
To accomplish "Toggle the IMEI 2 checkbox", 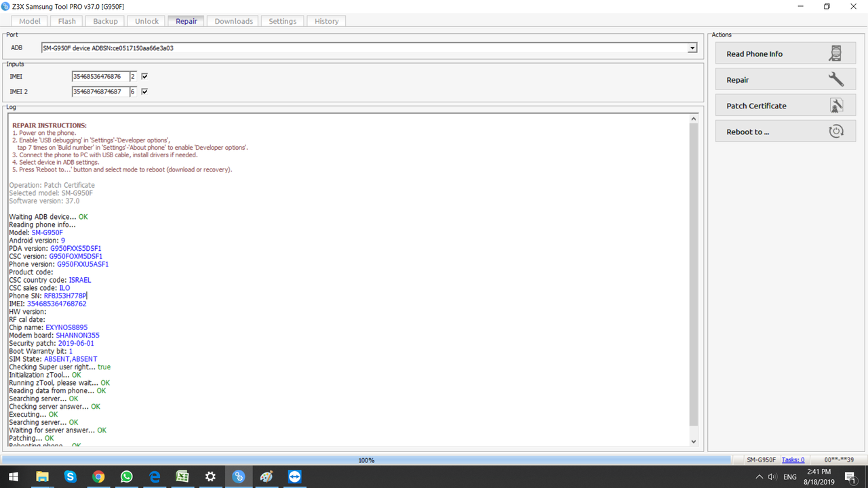I will coord(144,91).
